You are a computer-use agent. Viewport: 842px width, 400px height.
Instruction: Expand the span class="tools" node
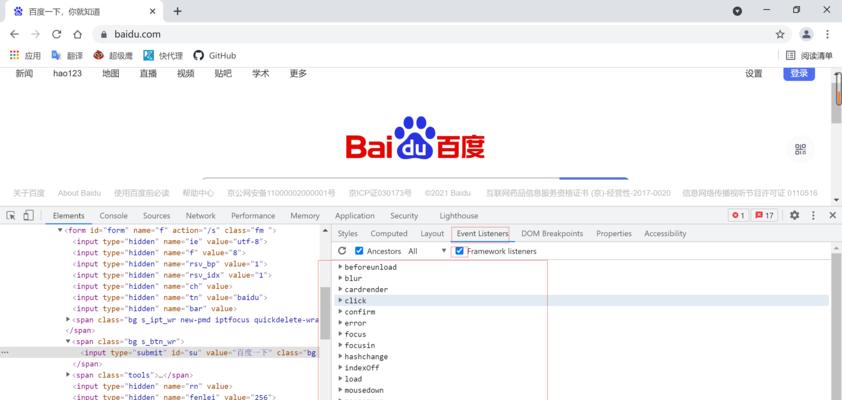click(68, 375)
